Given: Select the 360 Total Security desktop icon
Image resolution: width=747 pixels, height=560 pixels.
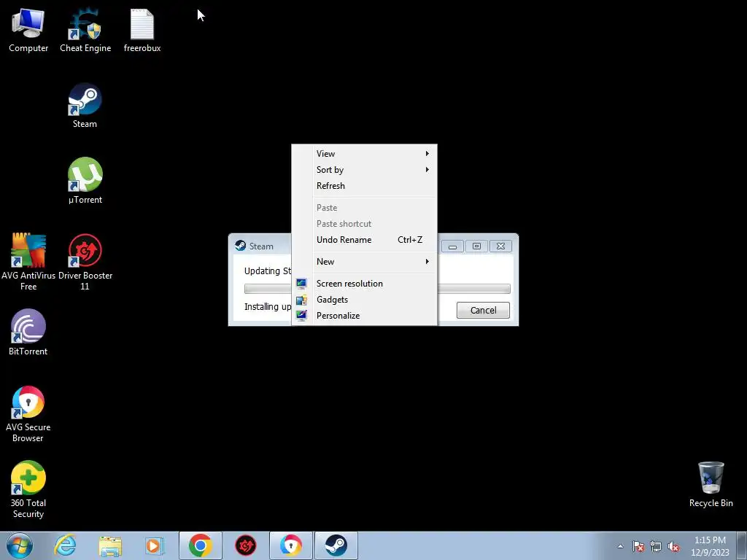Looking at the screenshot, I should (x=28, y=489).
